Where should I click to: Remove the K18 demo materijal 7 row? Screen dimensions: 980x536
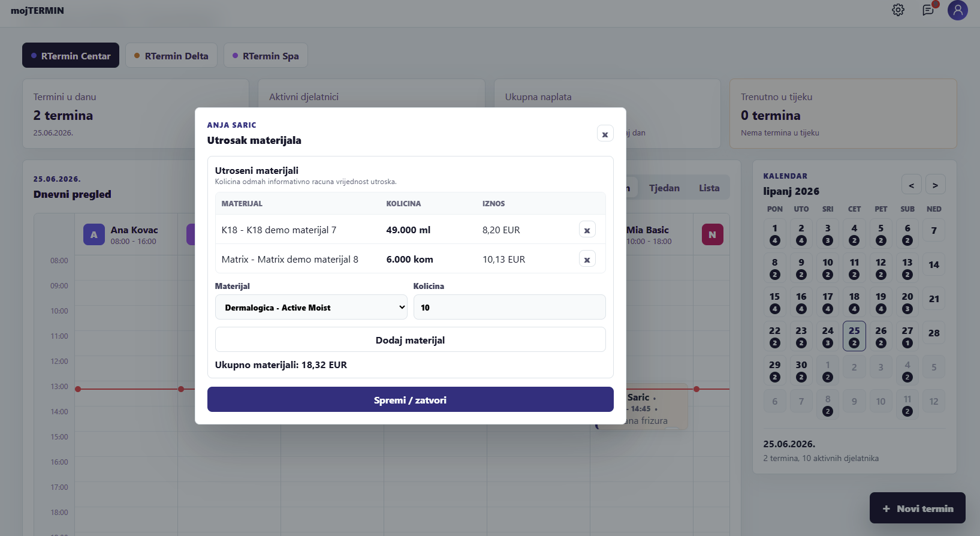point(587,230)
